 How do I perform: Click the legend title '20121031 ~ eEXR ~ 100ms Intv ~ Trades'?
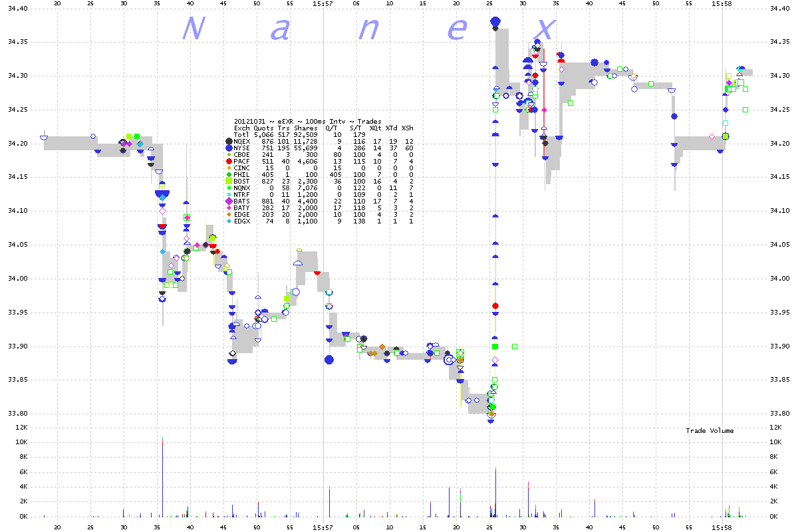click(307, 122)
